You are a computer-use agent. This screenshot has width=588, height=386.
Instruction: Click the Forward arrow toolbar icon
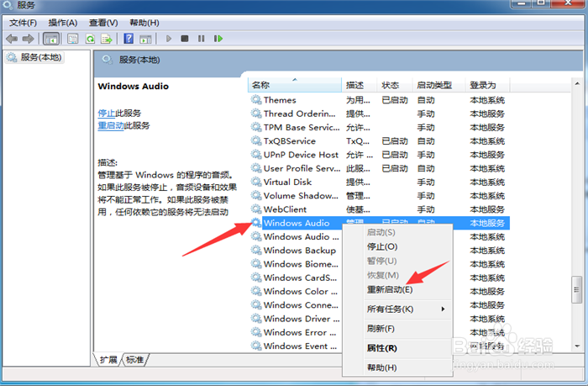point(28,39)
